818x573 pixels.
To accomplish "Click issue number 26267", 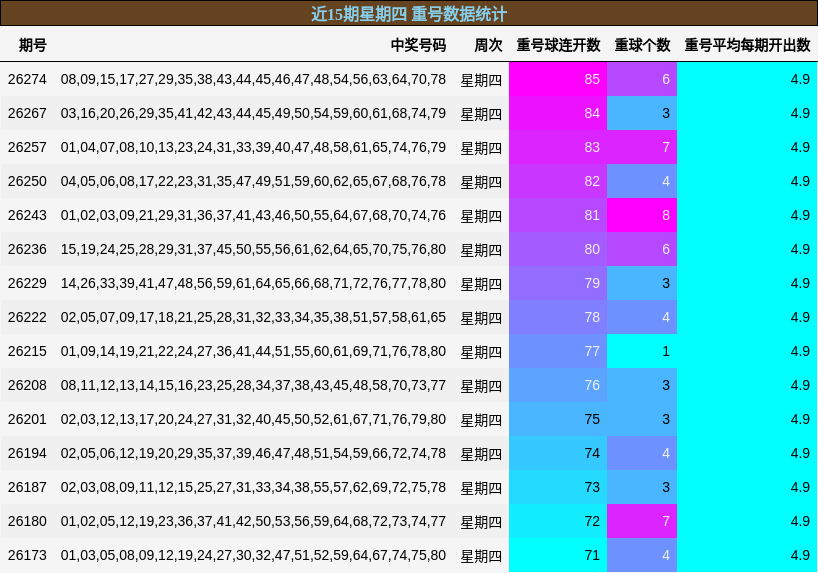I will pos(27,113).
